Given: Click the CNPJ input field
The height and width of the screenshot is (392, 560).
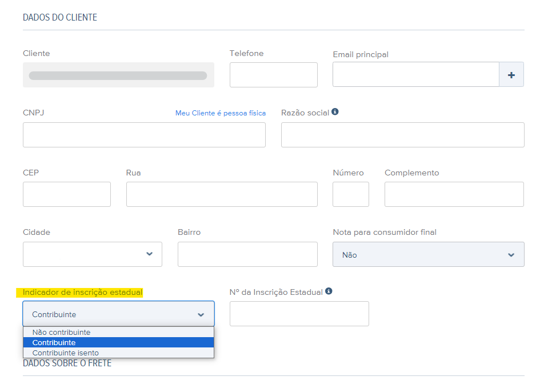Looking at the screenshot, I should (x=144, y=135).
